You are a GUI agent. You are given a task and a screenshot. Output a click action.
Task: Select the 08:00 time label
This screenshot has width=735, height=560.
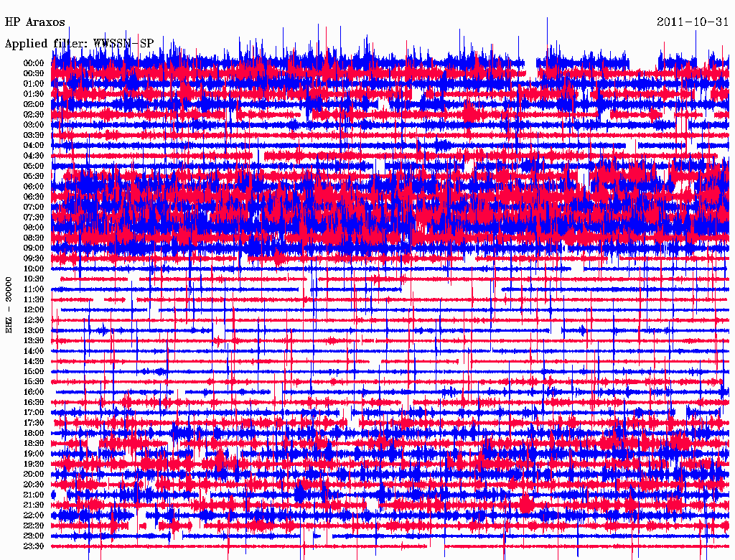[x=34, y=228]
